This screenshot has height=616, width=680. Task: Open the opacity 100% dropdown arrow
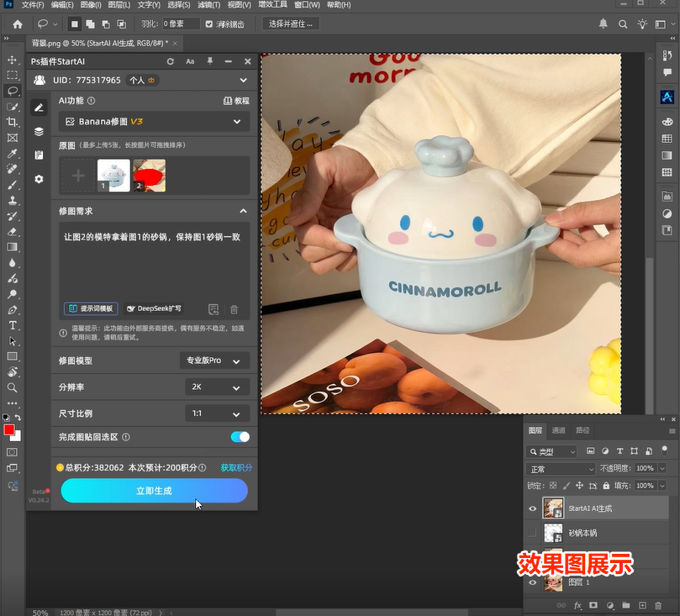pos(662,468)
